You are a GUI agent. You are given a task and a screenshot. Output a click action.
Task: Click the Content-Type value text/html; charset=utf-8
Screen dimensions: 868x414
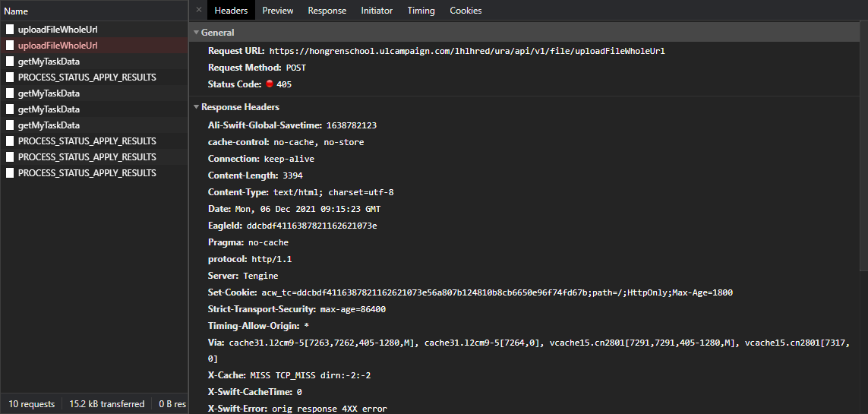click(334, 193)
